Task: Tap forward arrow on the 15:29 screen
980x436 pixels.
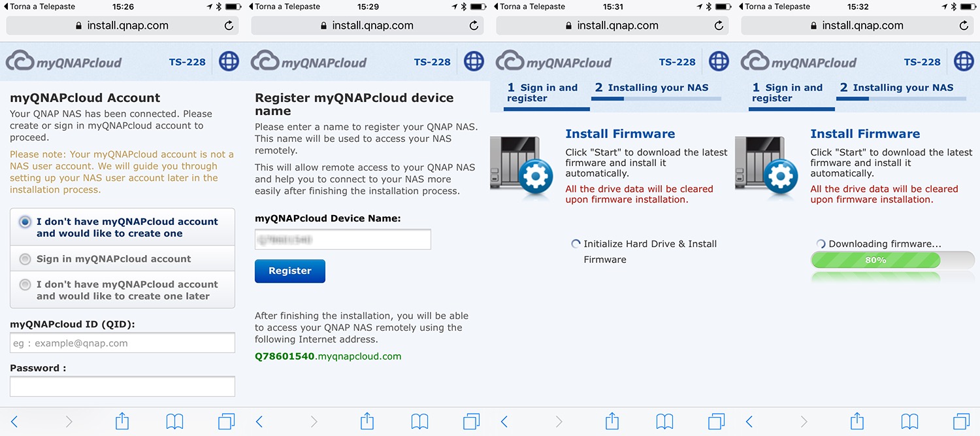Action: pyautogui.click(x=314, y=422)
